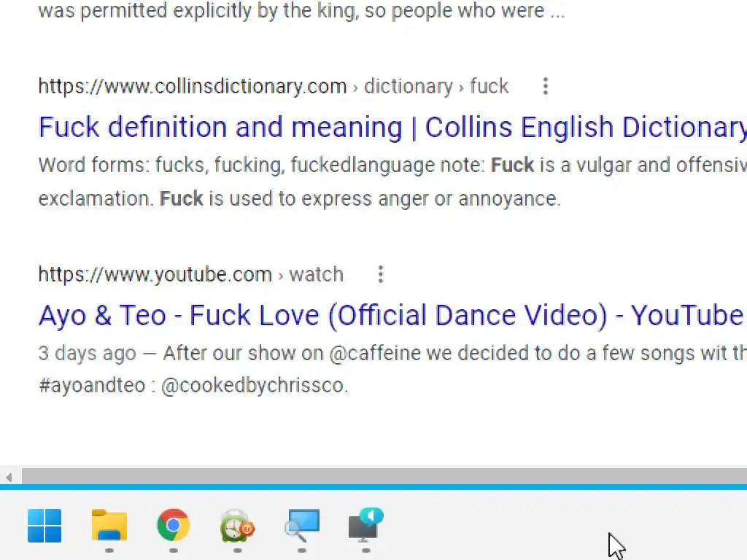Open the green alarm clock app in the taskbar
Screen dimensions: 747x560
pos(237,526)
